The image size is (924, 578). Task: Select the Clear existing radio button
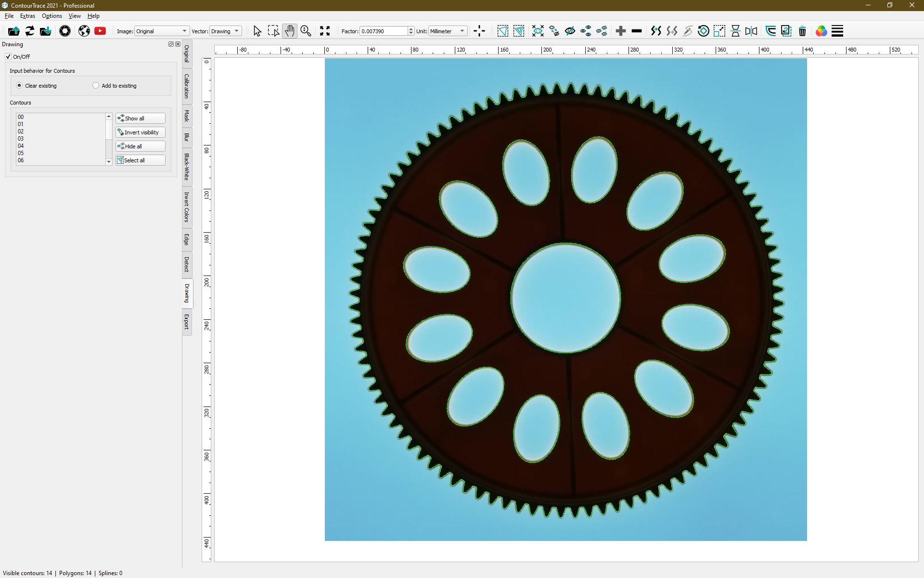pyautogui.click(x=19, y=85)
